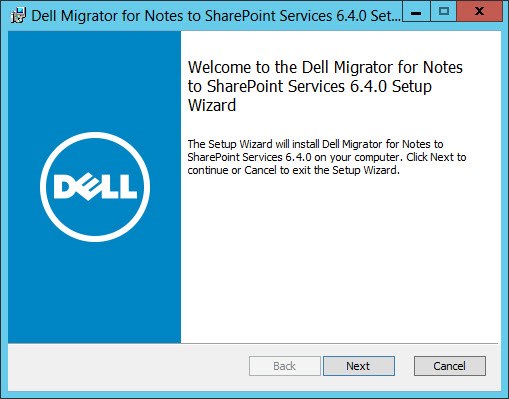The width and height of the screenshot is (509, 399).
Task: Click the description line mentioning 'on your computer'
Action: pos(327,157)
